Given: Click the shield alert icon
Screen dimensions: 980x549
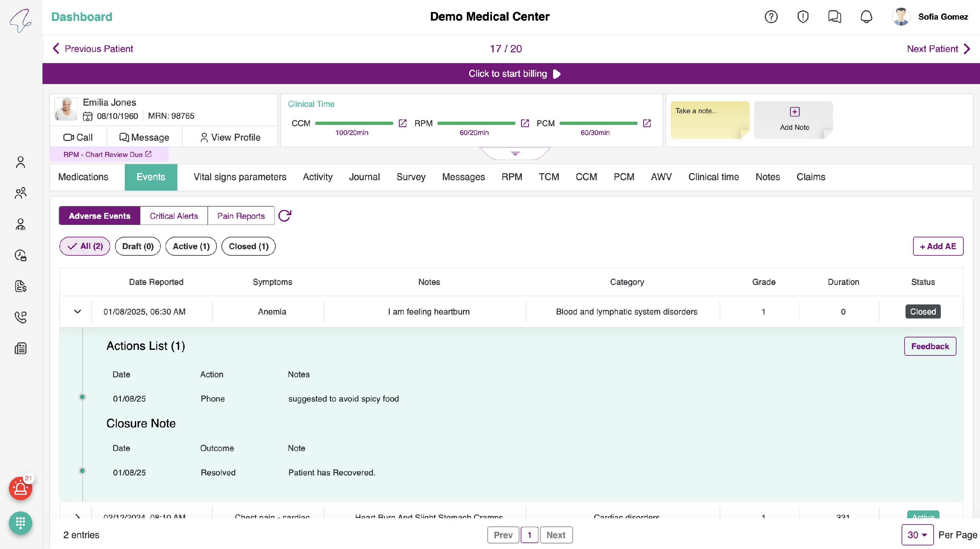Looking at the screenshot, I should click(x=803, y=17).
